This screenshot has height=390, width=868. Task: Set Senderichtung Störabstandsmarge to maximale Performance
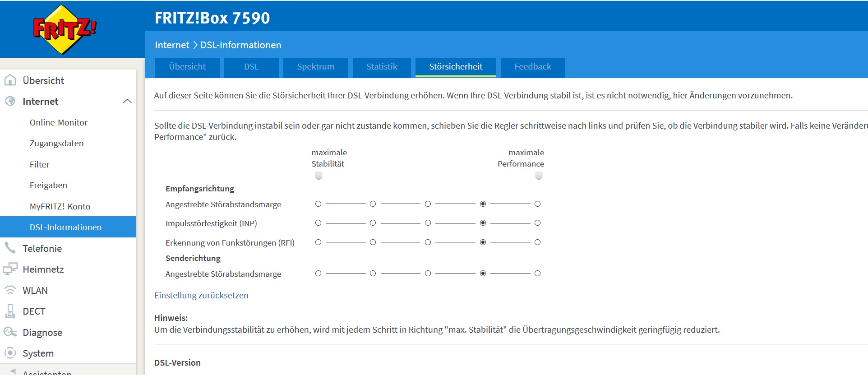pos(537,274)
